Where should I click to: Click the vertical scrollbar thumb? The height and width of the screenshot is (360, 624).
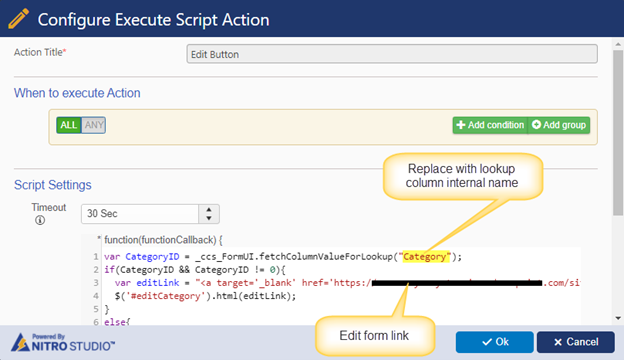pyautogui.click(x=618, y=133)
